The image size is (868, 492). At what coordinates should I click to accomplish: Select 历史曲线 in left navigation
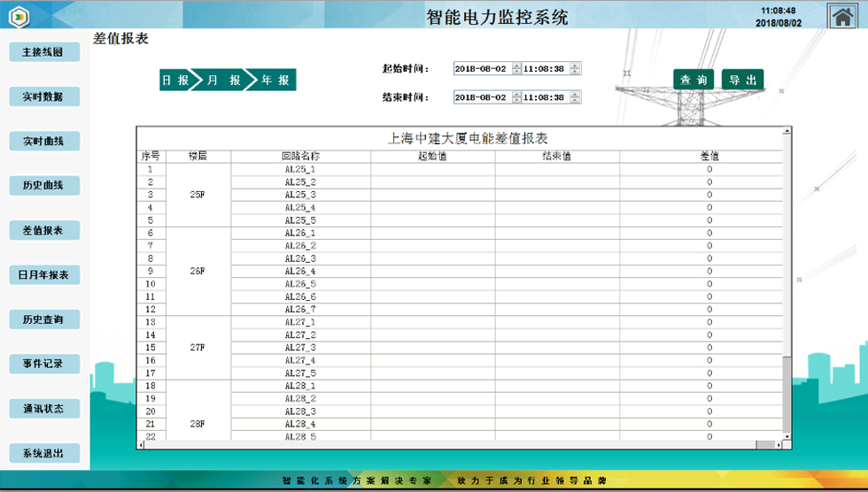click(x=43, y=186)
